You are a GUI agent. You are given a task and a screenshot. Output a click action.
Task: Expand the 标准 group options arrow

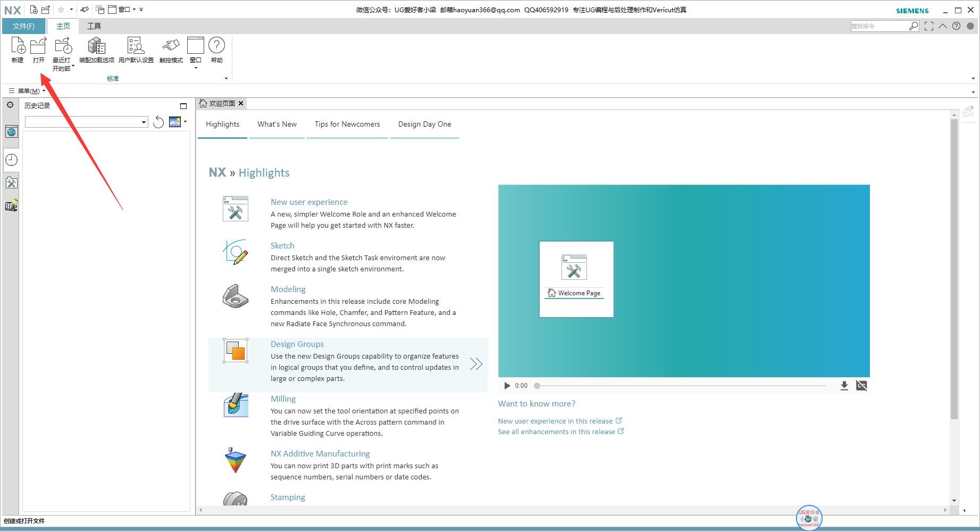coord(226,79)
